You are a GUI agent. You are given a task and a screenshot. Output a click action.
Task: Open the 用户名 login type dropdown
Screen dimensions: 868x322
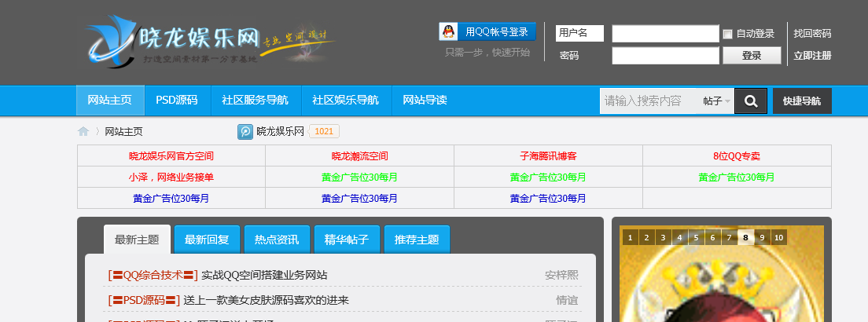[579, 33]
